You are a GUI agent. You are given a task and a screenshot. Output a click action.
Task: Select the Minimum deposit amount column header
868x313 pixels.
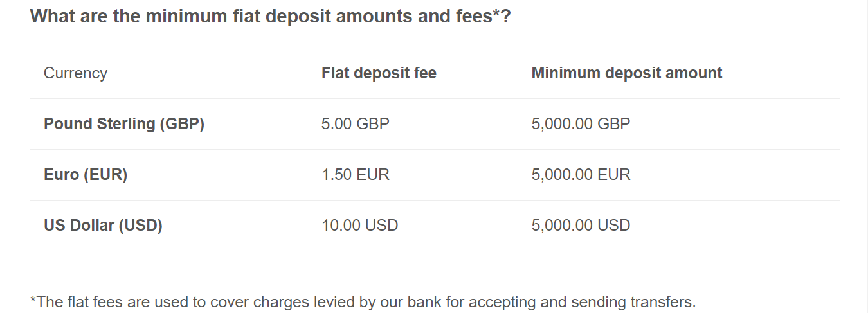(627, 73)
